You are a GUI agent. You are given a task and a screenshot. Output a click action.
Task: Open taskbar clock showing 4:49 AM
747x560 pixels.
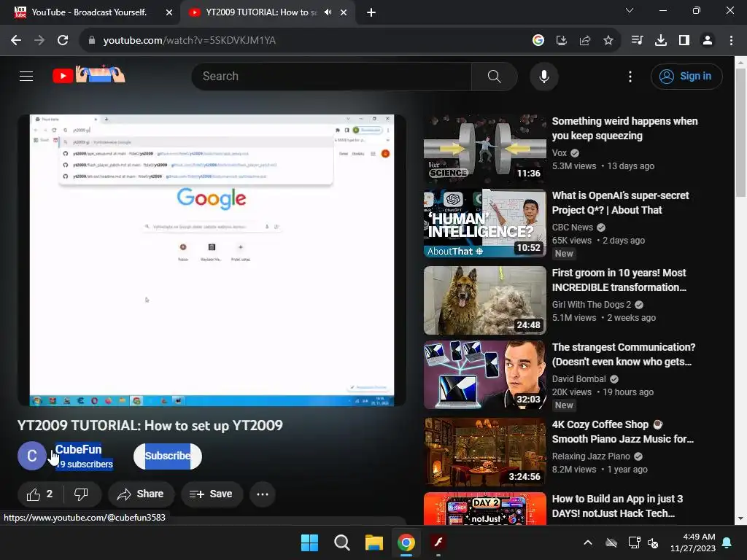(693, 542)
